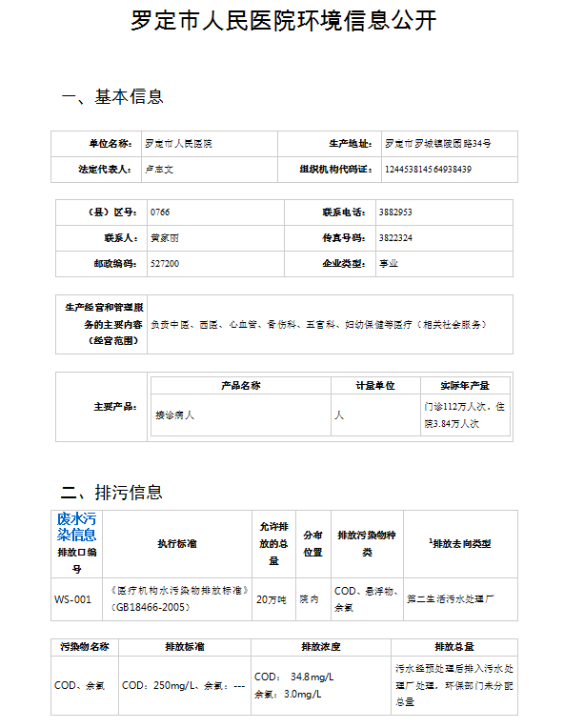Select outlet number WS-001
Image resolution: width=564 pixels, height=728 pixels.
[72, 599]
